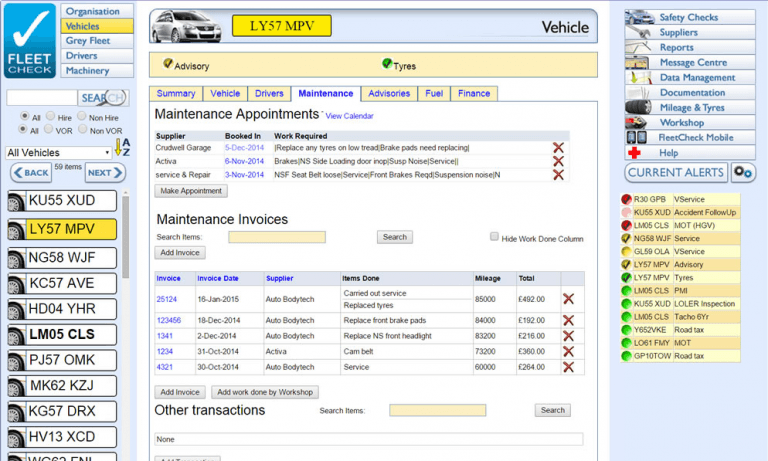This screenshot has width=768, height=461.
Task: Click the FleetCheck logo
Action: (30, 41)
